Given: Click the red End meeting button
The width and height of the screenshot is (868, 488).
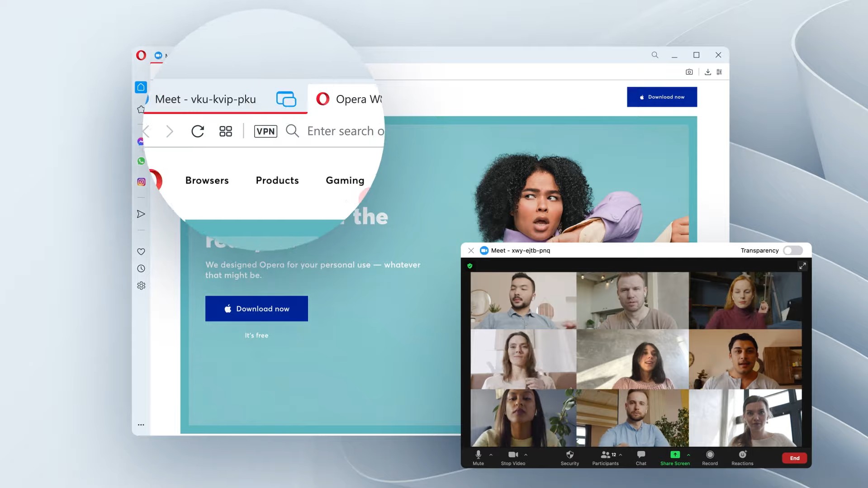Looking at the screenshot, I should 794,458.
